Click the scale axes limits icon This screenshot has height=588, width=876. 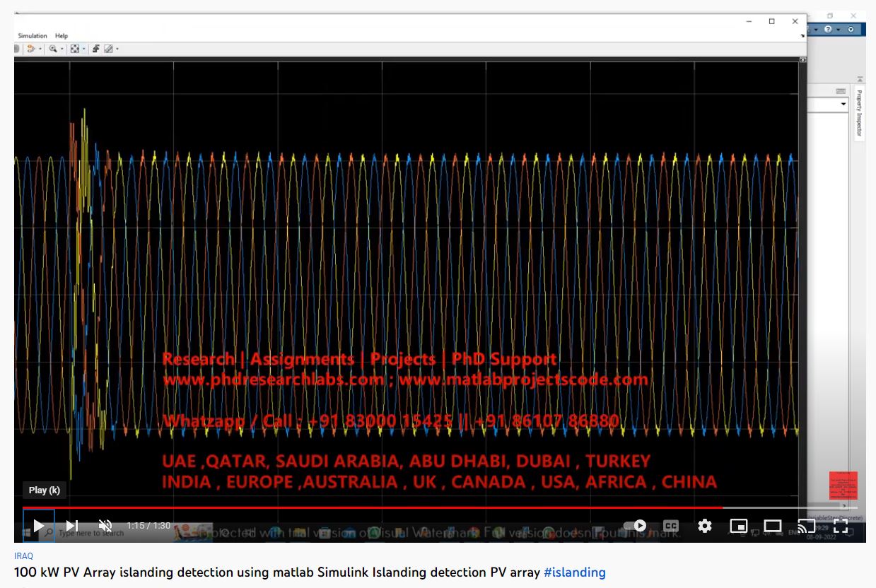(x=74, y=49)
